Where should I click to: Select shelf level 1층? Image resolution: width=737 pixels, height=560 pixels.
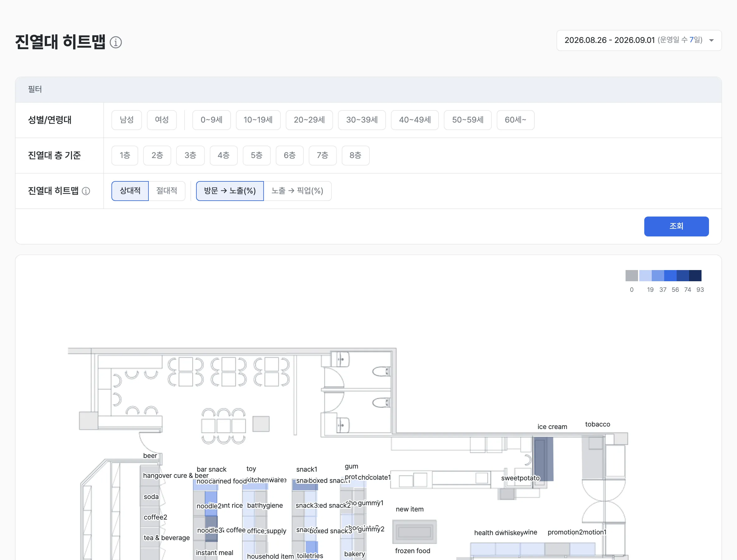pyautogui.click(x=125, y=155)
